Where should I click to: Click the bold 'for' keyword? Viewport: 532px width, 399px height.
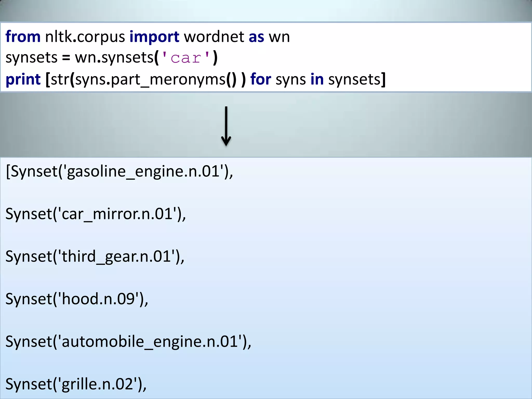261,79
